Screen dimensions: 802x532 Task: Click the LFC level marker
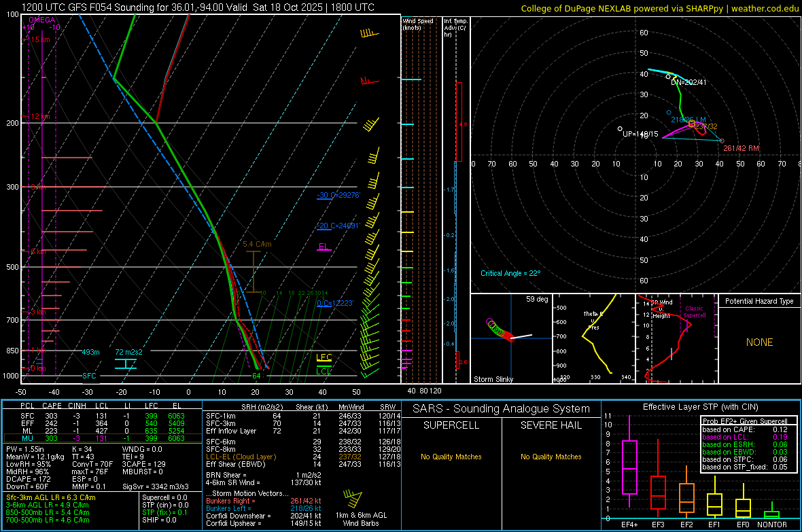324,357
